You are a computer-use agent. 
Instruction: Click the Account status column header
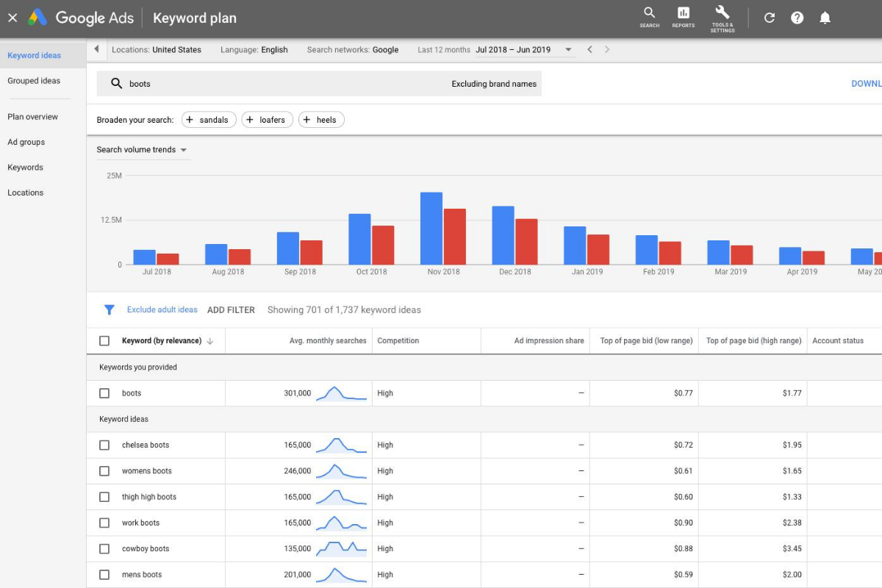click(x=838, y=341)
